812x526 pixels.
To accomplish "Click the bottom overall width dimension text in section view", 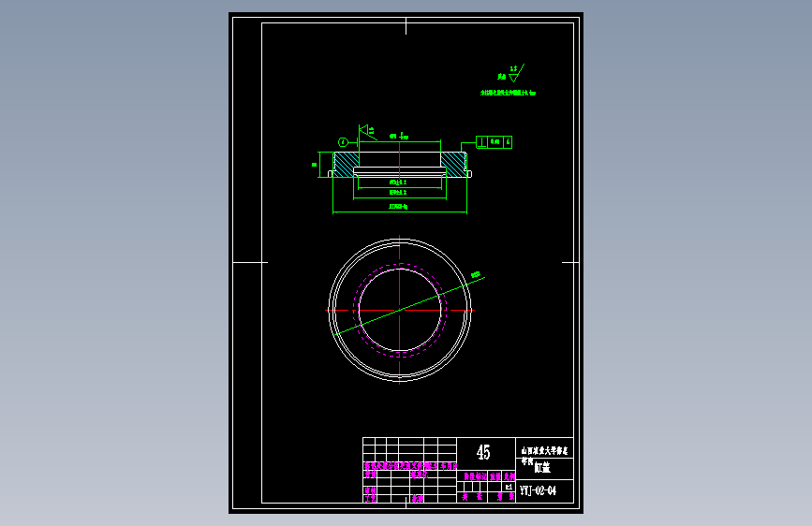I will [398, 207].
